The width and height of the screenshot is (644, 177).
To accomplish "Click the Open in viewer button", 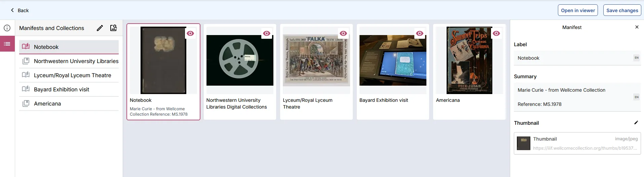I will [578, 10].
